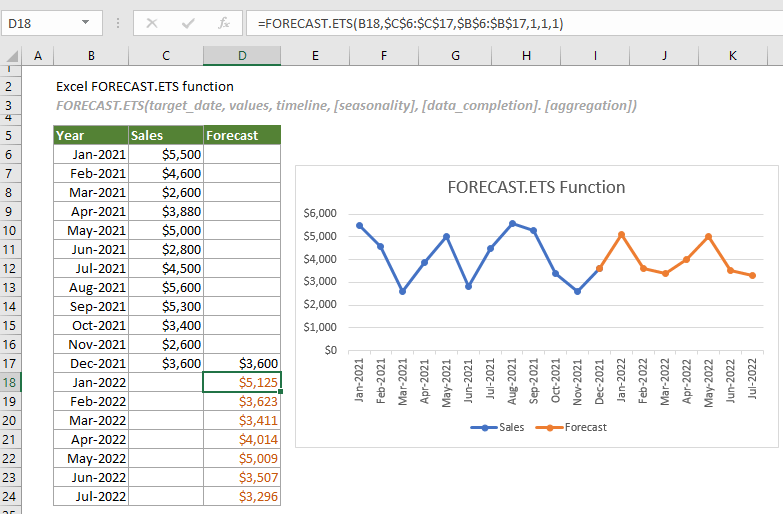
Task: Select column H header
Action: point(526,56)
